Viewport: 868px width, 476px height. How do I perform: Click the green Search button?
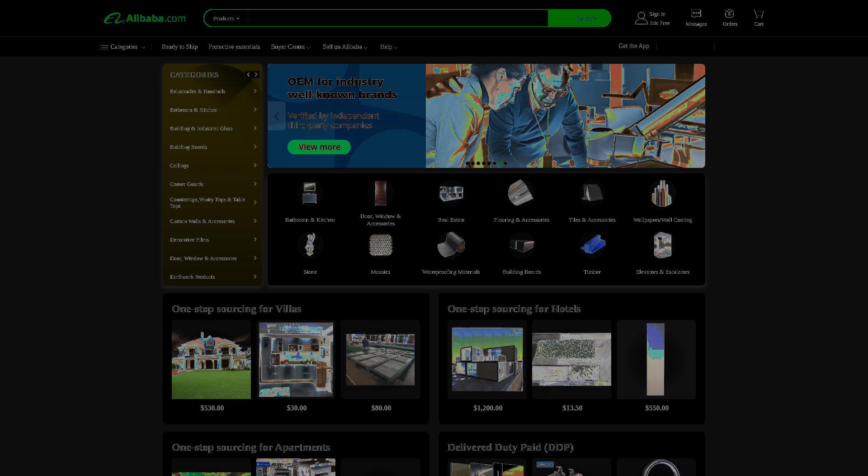(580, 19)
